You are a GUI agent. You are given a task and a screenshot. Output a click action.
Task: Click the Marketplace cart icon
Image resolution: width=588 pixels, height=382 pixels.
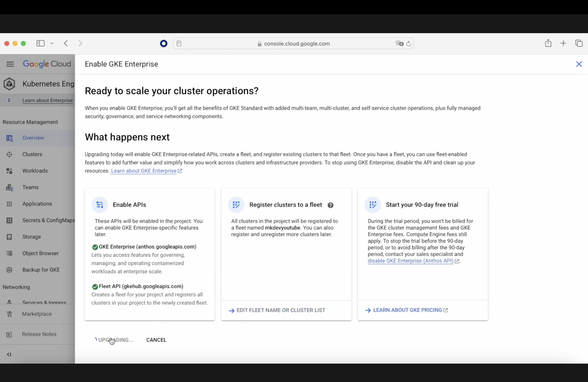[x=10, y=314]
